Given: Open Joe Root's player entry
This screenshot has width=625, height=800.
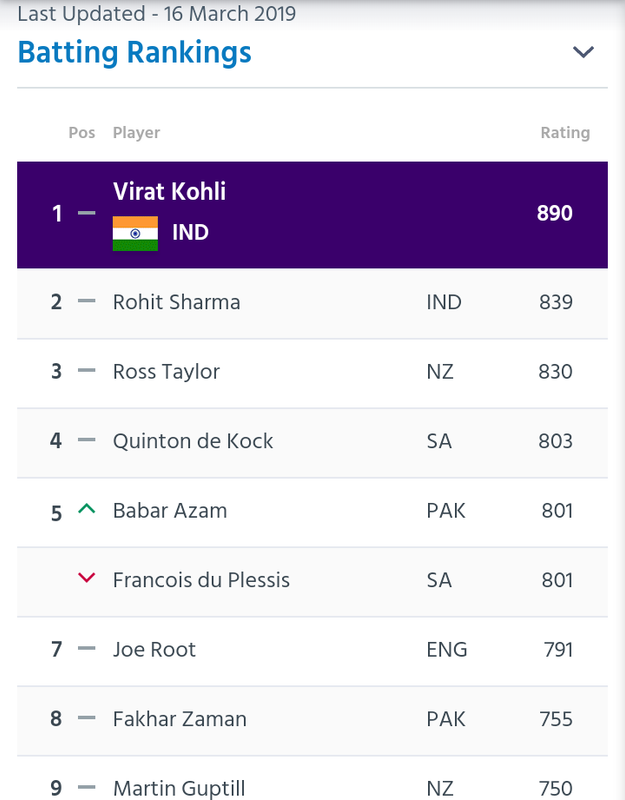Looking at the screenshot, I should click(154, 650).
